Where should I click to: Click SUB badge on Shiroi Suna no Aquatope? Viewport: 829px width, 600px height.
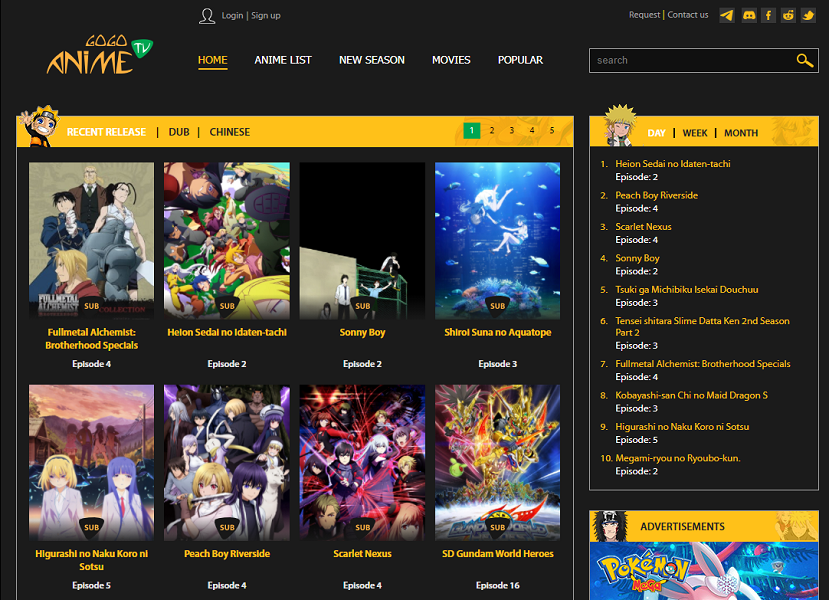pyautogui.click(x=498, y=307)
